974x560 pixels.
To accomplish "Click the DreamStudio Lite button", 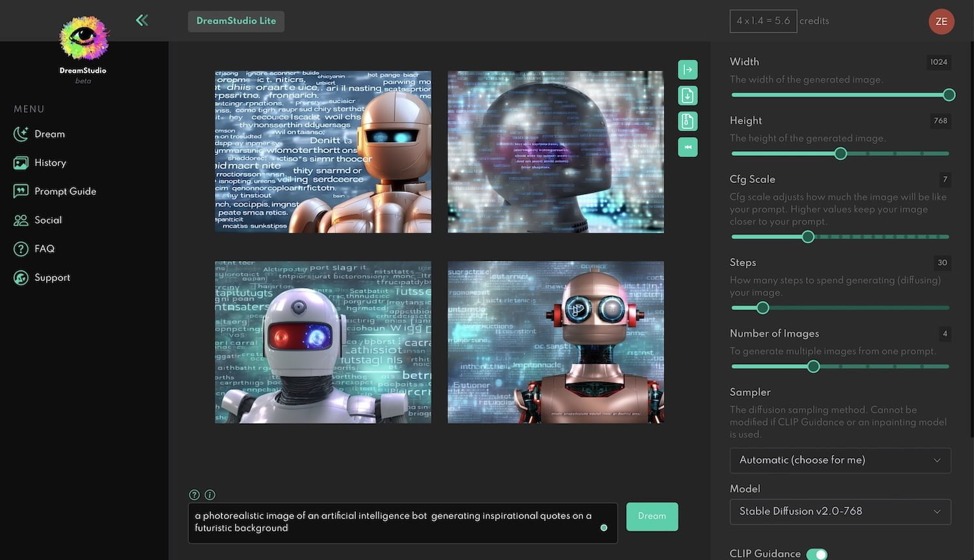I will [236, 21].
